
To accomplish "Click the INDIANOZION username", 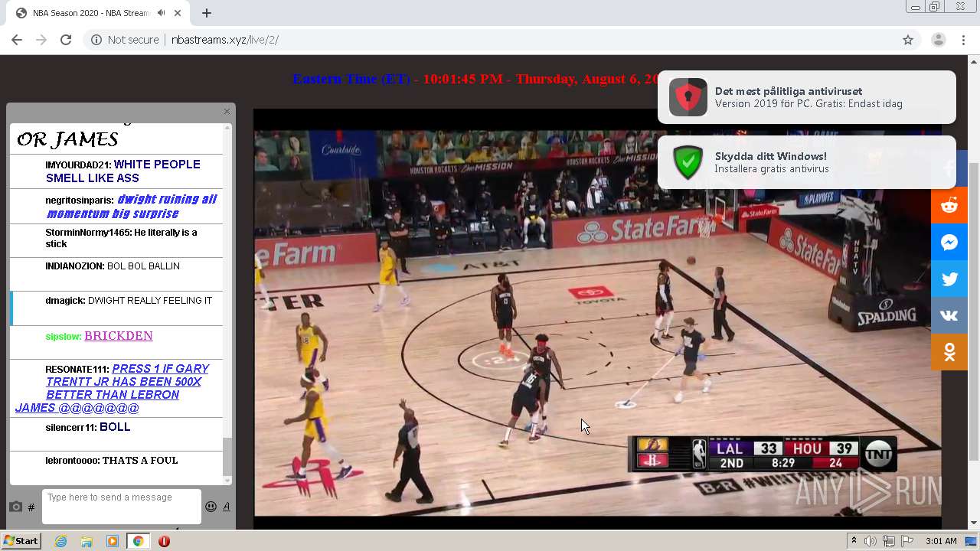I will point(74,266).
